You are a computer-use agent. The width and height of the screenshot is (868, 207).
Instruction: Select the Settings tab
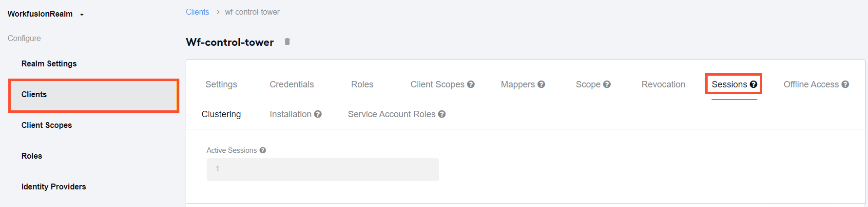221,84
